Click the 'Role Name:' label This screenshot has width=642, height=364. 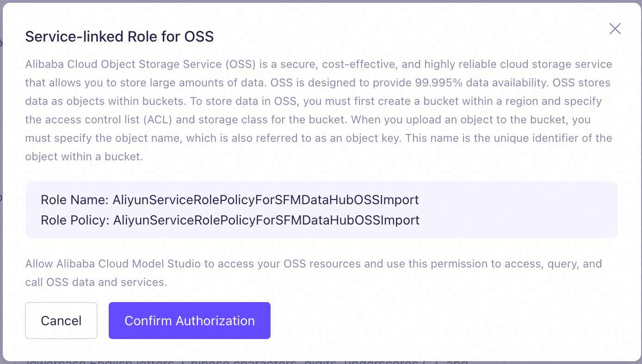point(74,200)
